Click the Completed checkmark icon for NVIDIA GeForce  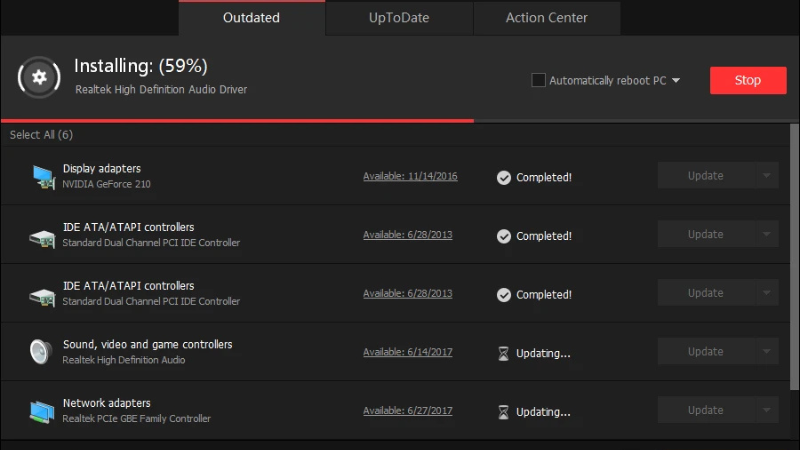click(x=504, y=178)
